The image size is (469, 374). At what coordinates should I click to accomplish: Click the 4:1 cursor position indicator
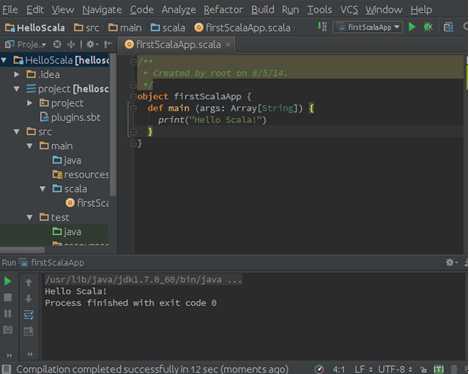(x=338, y=369)
